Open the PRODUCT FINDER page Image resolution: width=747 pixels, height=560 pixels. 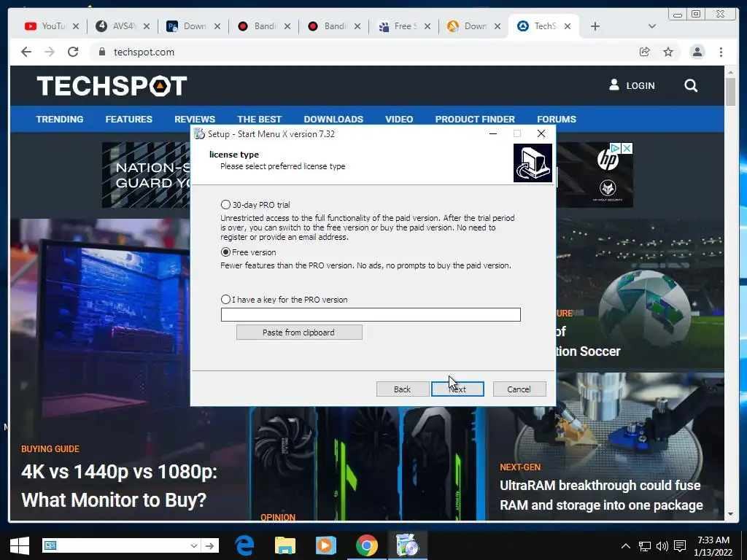[x=475, y=119]
